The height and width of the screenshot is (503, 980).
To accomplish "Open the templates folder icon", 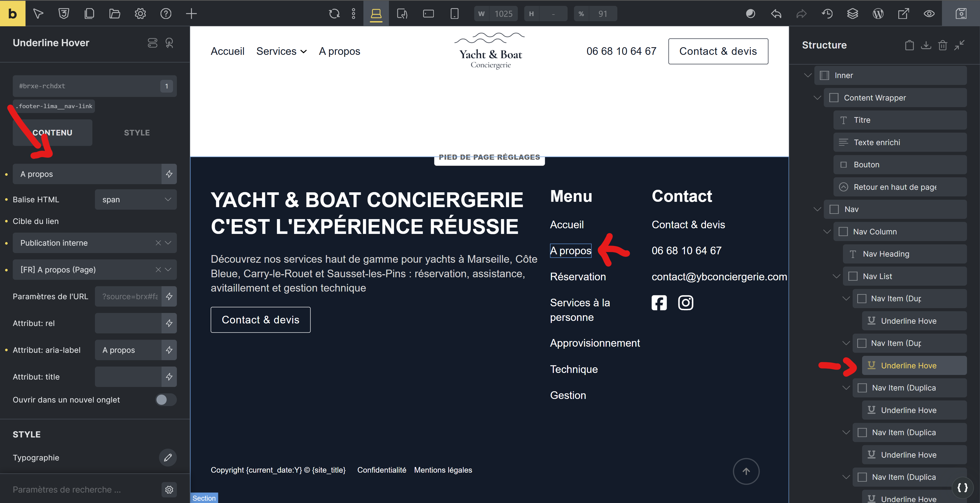I will pyautogui.click(x=115, y=14).
